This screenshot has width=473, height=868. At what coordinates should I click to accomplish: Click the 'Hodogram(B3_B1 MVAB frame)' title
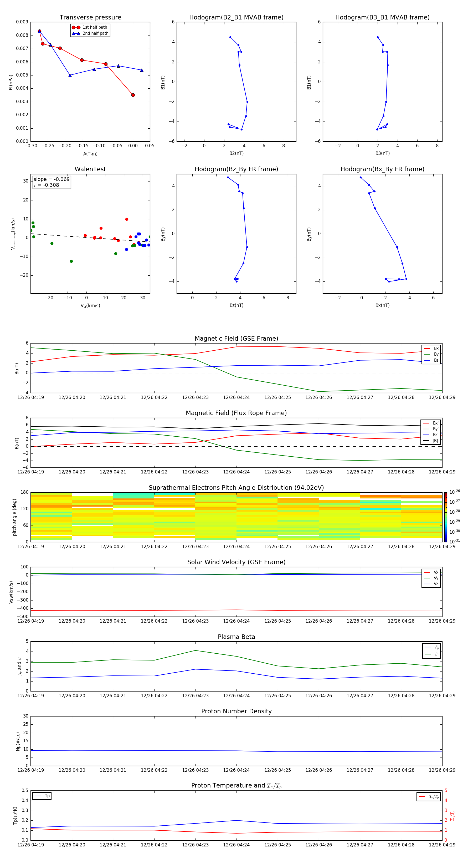point(382,18)
